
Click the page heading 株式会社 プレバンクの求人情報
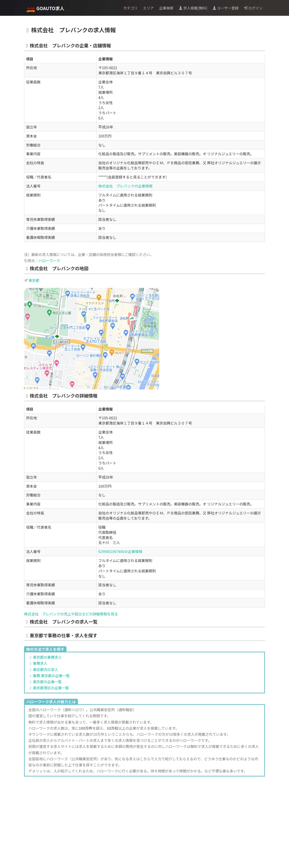coord(73,30)
